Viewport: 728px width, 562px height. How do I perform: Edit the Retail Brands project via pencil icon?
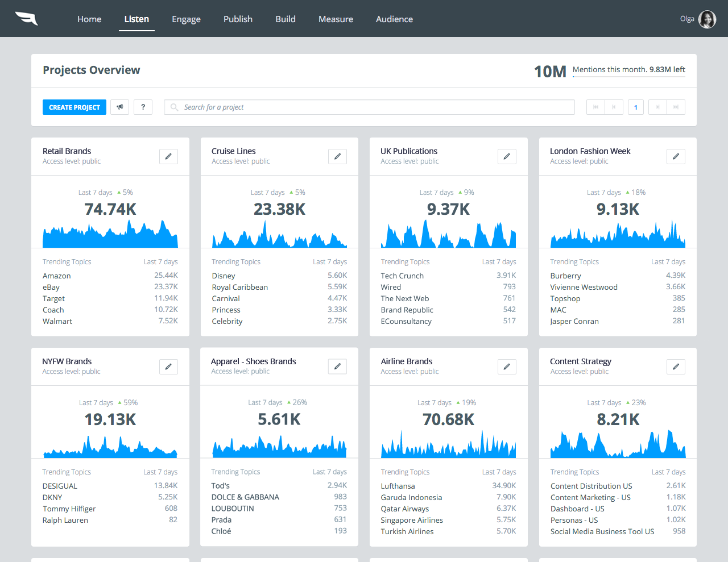click(168, 156)
